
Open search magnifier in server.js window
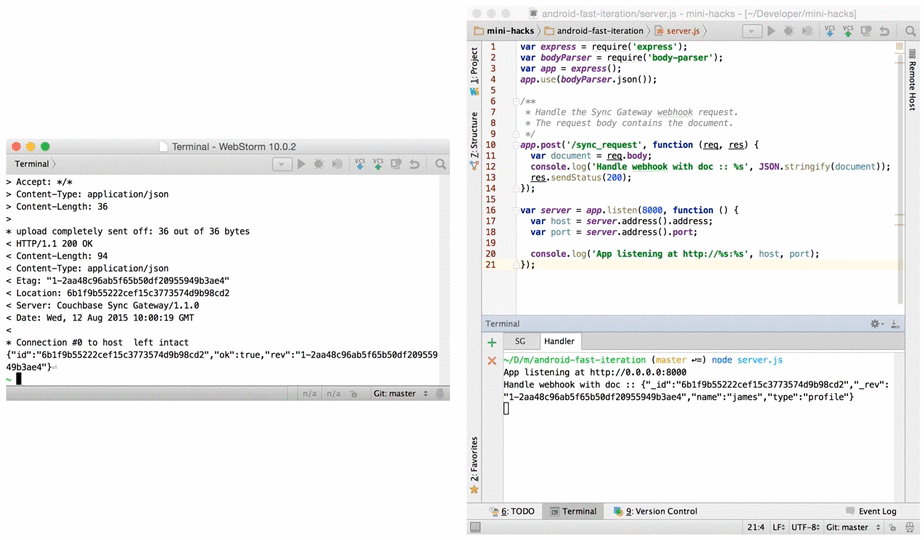click(x=910, y=31)
